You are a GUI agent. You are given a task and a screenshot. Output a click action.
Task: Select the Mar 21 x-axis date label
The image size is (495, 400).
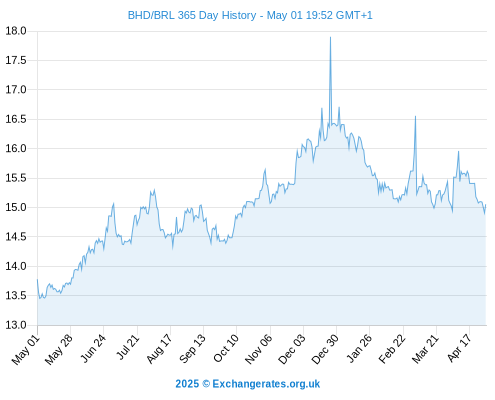click(425, 349)
